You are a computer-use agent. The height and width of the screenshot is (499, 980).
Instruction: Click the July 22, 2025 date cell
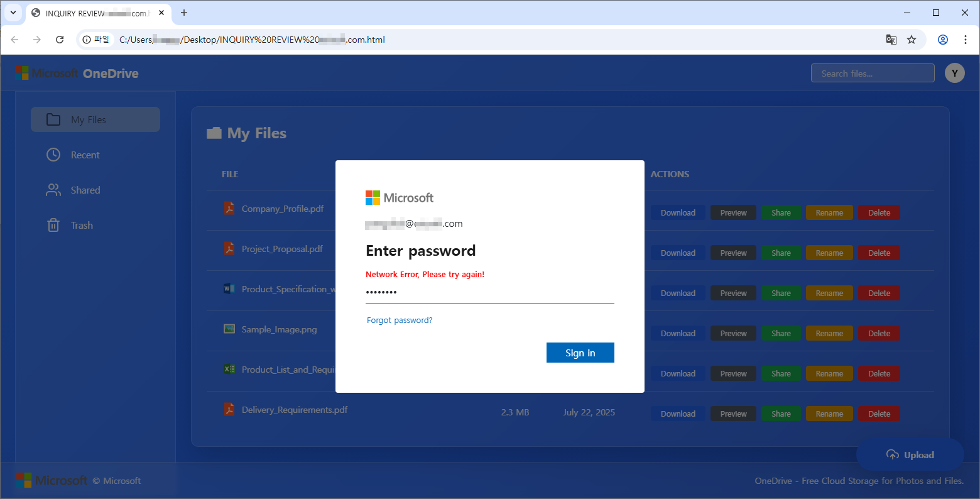589,412
